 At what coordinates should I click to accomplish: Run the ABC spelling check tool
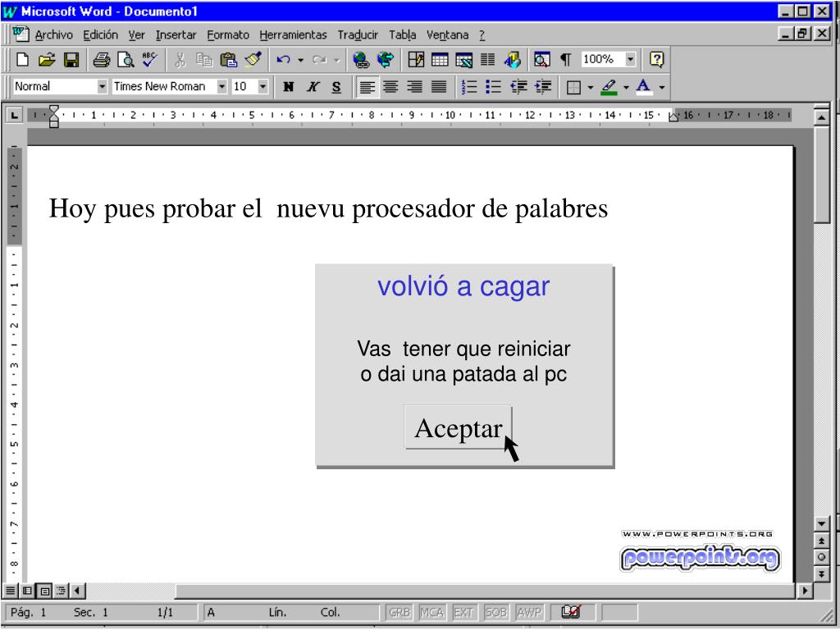click(150, 59)
